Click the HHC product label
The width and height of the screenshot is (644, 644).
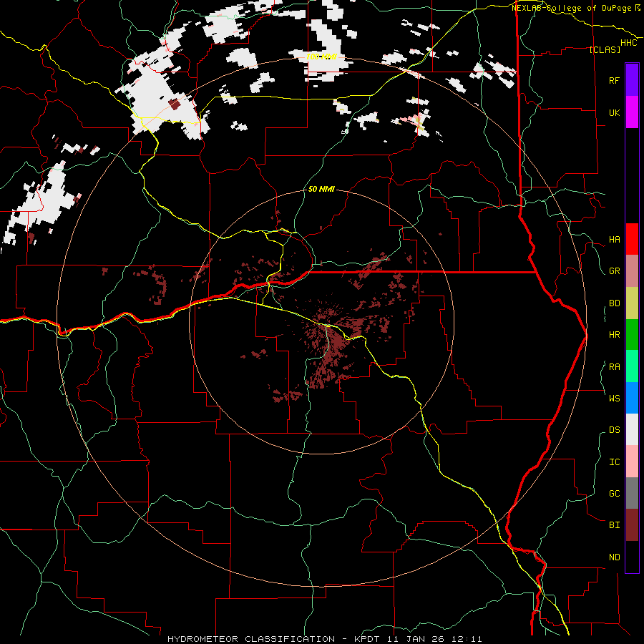coord(628,43)
